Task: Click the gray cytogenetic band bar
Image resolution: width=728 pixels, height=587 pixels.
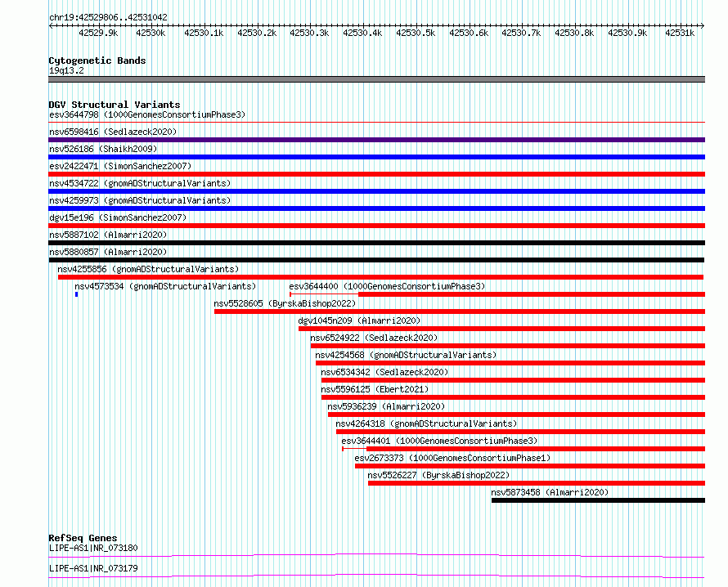Action: pos(376,79)
